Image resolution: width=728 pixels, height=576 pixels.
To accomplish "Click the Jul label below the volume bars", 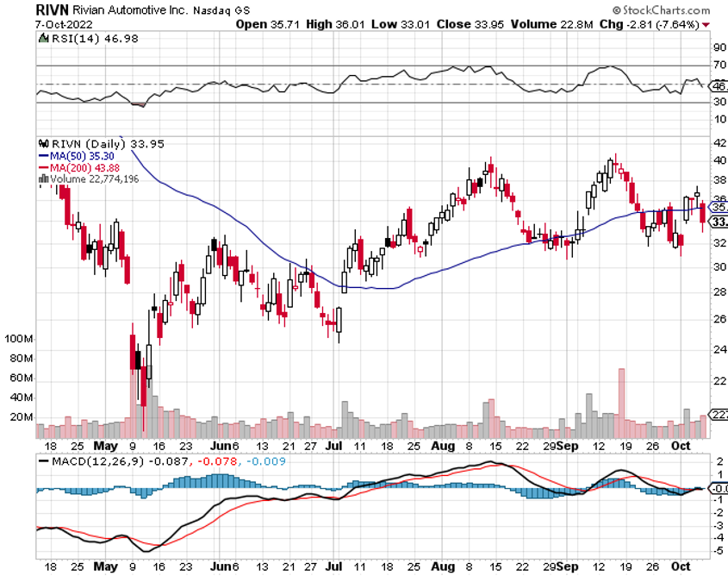I will 333,446.
